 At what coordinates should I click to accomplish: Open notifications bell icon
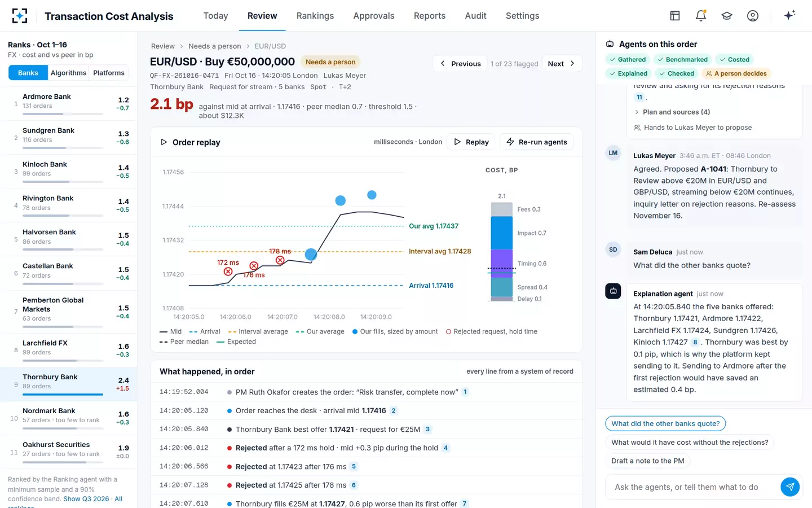coord(701,16)
